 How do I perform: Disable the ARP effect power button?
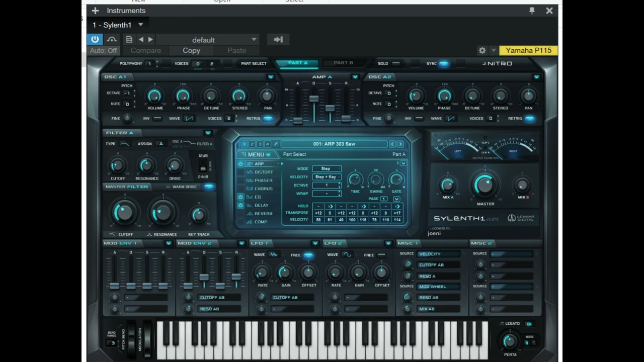(x=240, y=164)
